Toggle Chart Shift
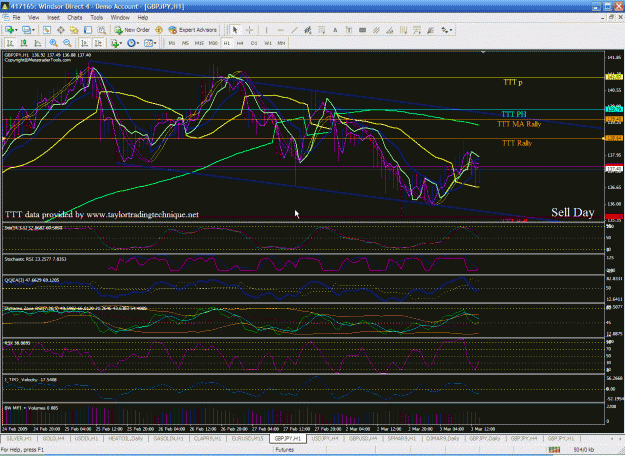625x456 pixels. pos(98,43)
